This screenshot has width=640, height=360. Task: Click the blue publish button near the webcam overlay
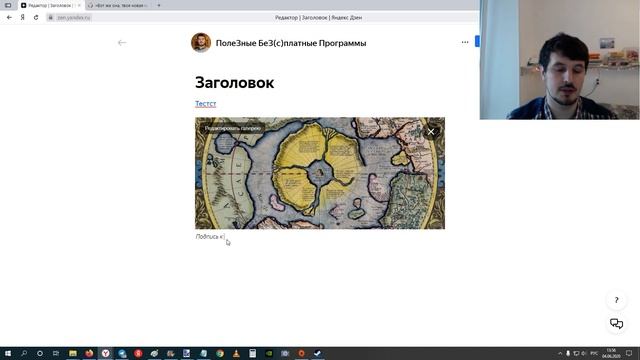(x=477, y=41)
